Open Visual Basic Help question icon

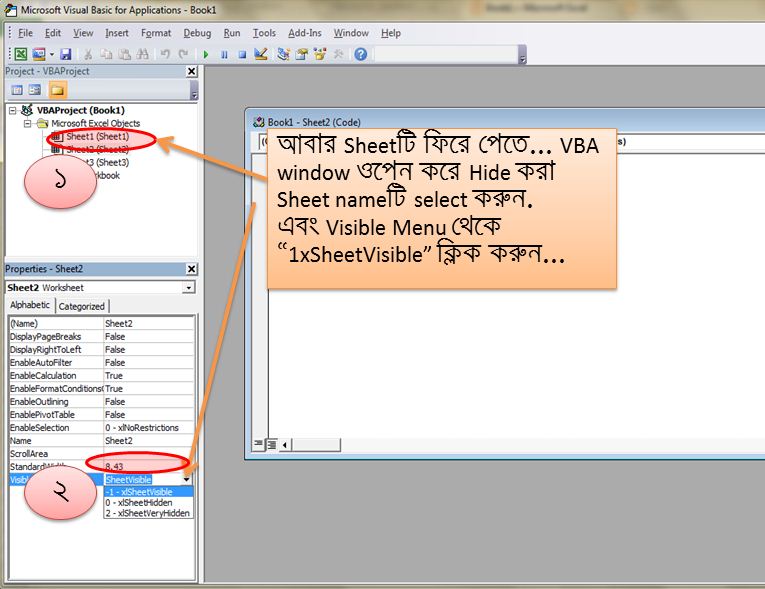click(x=361, y=54)
